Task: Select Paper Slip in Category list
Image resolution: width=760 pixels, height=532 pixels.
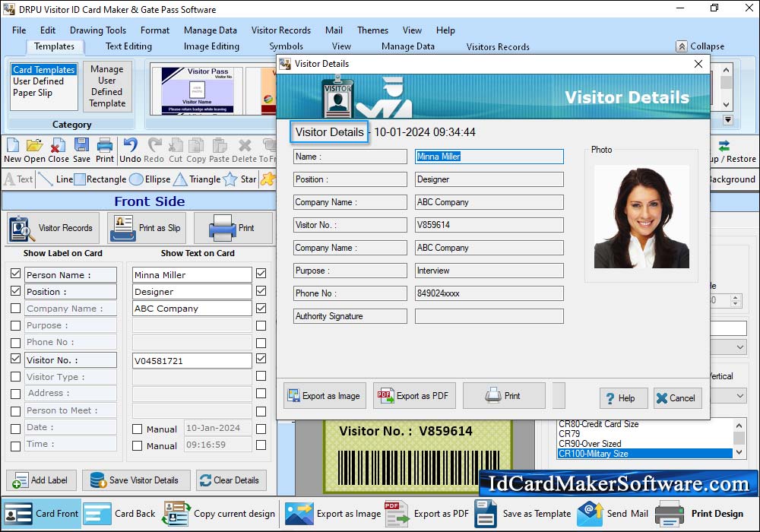Action: pos(33,93)
